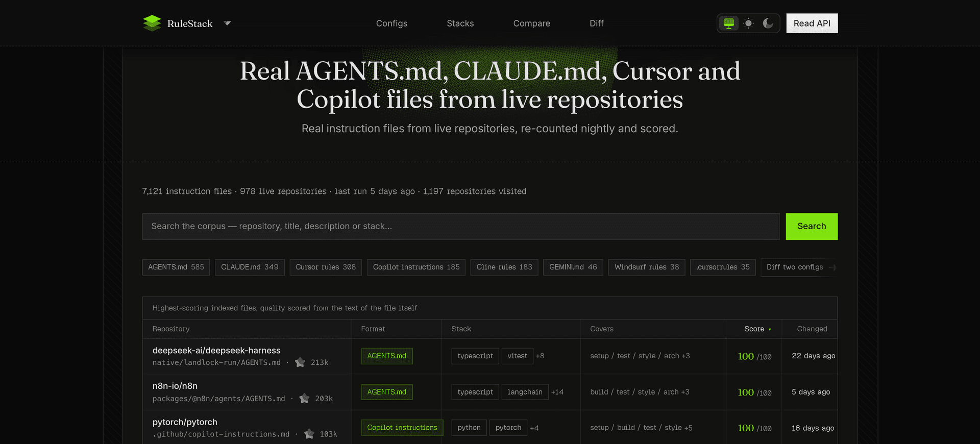This screenshot has width=980, height=444.
Task: Click AGENTS.md badge in n8n row
Action: [387, 392]
